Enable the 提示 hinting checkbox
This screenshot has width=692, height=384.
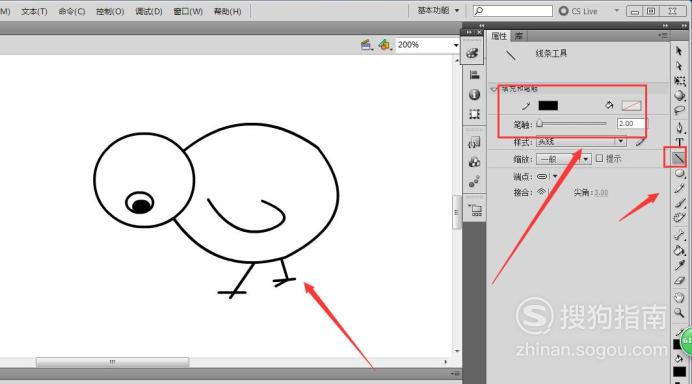point(599,158)
